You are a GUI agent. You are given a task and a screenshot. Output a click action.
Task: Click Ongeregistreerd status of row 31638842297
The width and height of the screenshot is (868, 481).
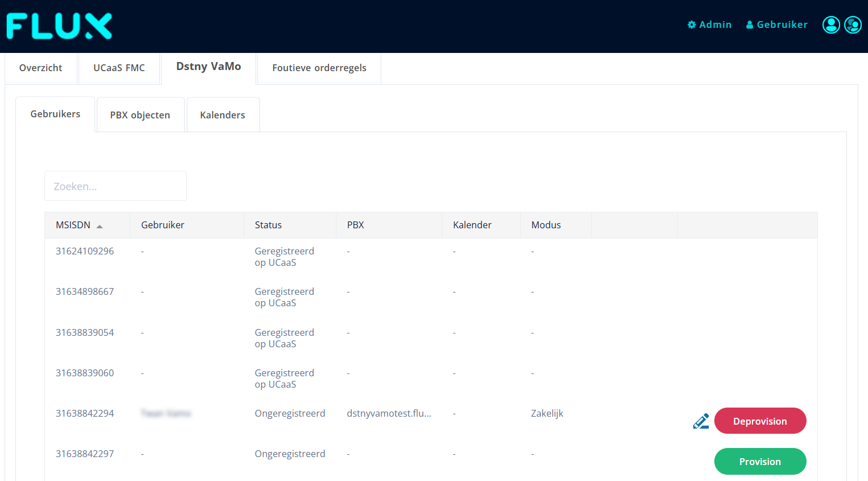click(290, 454)
